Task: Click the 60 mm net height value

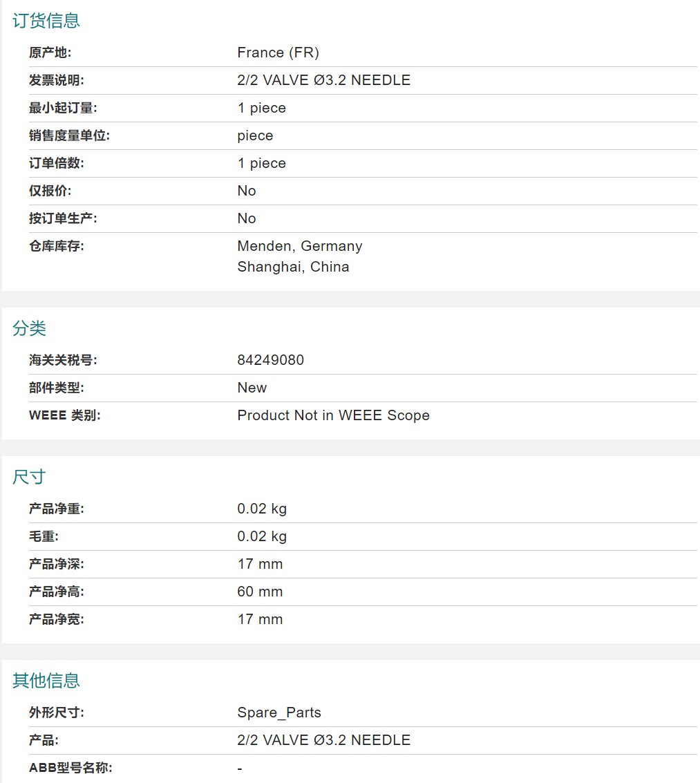Action: 260,592
